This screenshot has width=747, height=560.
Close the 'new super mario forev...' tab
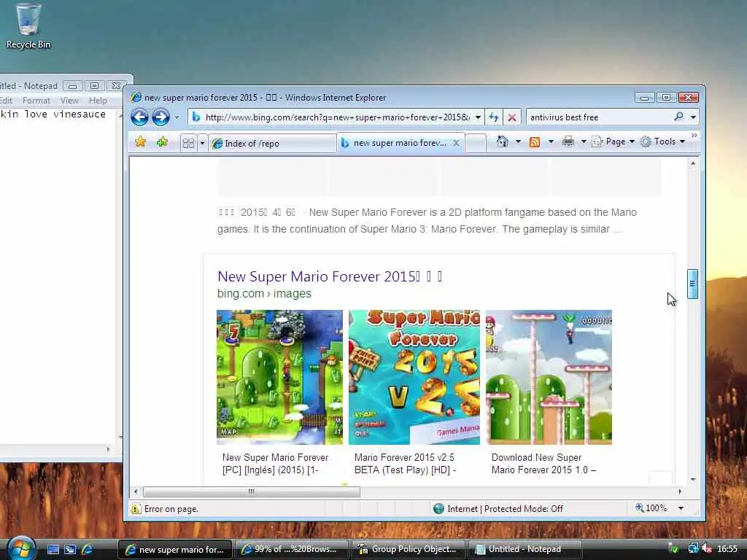click(x=456, y=143)
